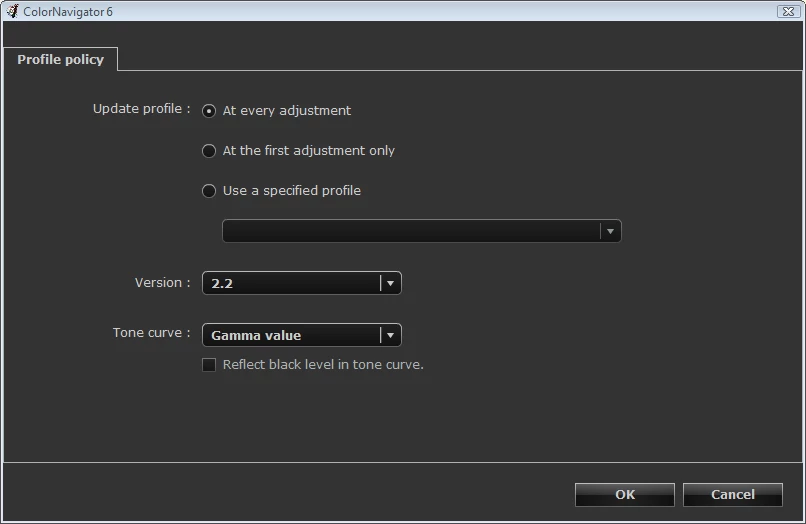Viewport: 806px width, 524px height.
Task: Click the 'Tone curve :' label
Action: tap(152, 333)
